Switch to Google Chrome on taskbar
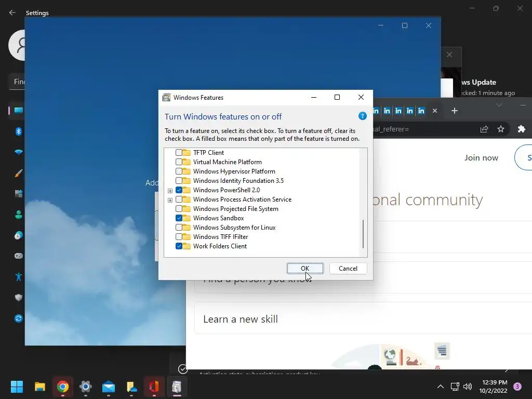This screenshot has height=399, width=532. click(63, 387)
